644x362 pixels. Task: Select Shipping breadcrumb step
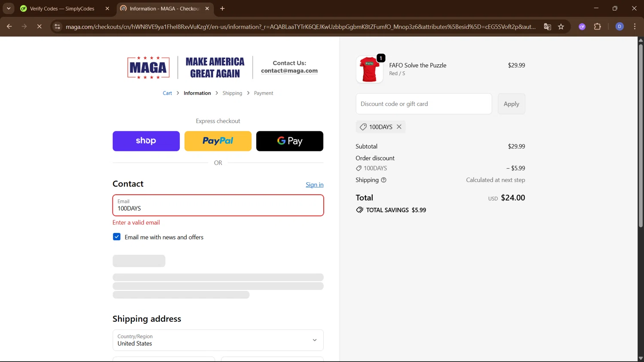tap(232, 93)
